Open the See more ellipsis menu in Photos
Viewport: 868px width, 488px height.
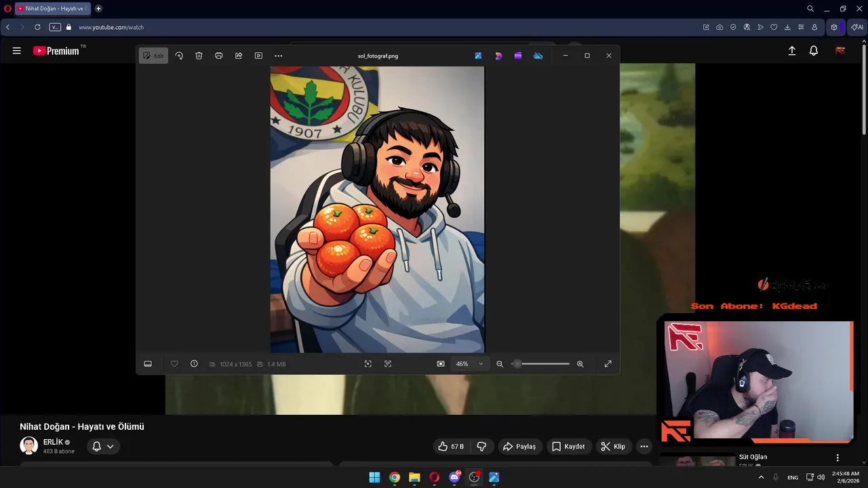pyautogui.click(x=278, y=56)
